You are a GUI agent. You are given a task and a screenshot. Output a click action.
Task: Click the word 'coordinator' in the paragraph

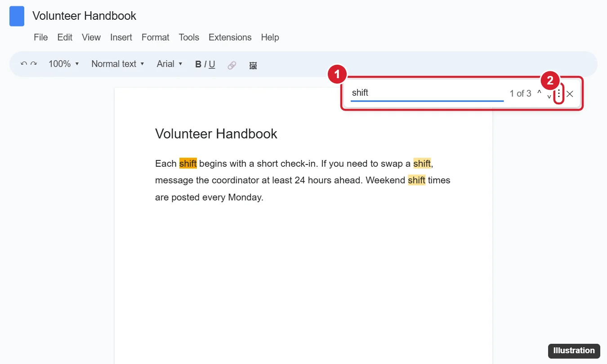[x=236, y=180]
